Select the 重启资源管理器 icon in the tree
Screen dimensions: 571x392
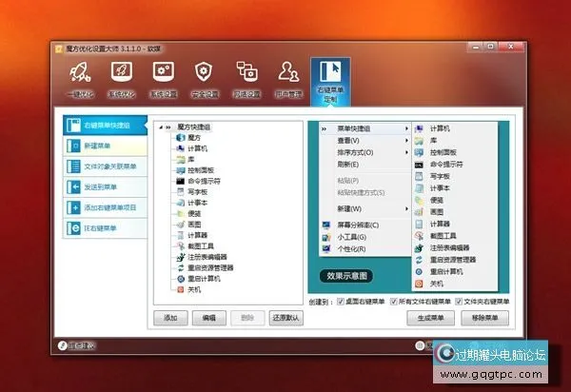click(x=181, y=268)
